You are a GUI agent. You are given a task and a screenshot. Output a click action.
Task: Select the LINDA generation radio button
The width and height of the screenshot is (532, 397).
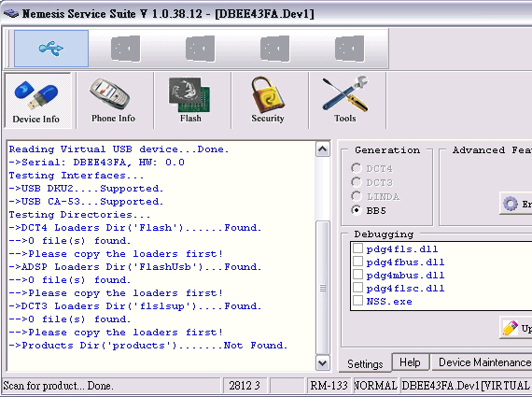pos(357,196)
